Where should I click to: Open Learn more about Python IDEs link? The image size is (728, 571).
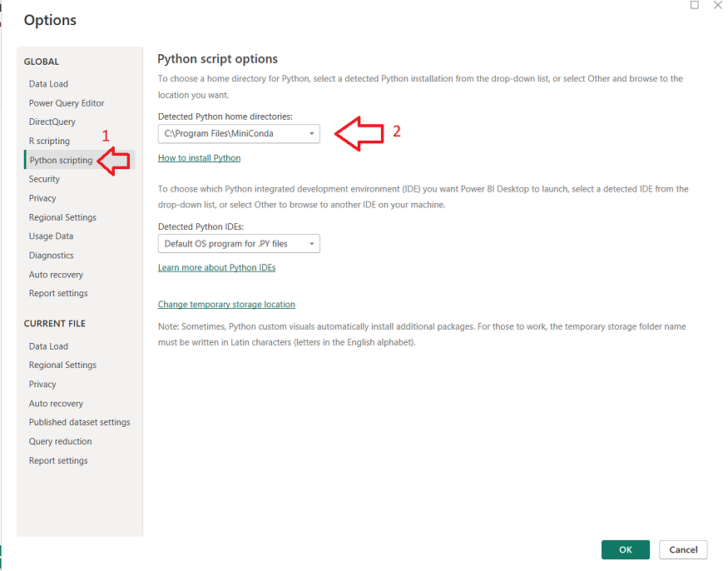[x=217, y=268]
